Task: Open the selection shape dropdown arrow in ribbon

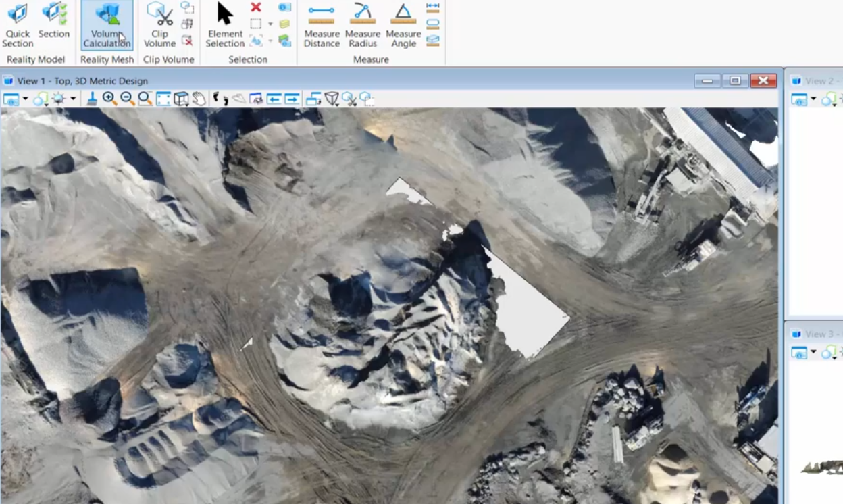Action: (270, 24)
